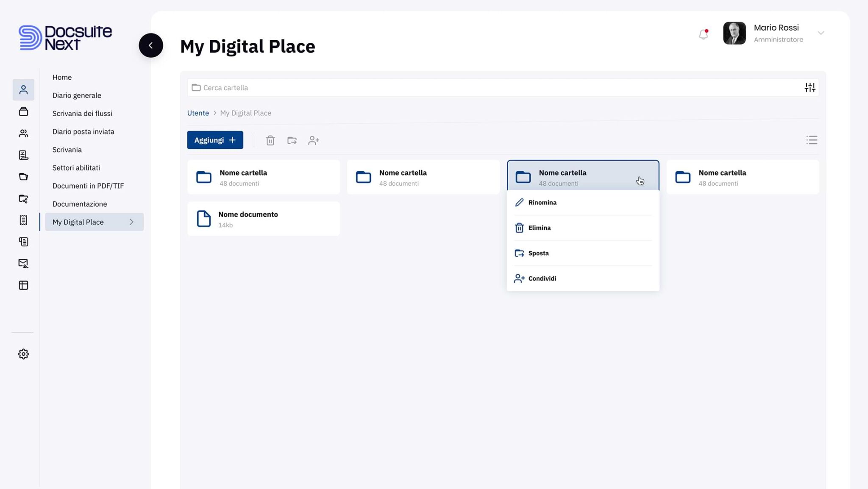Select the Docsuite Next logo
The width and height of the screenshot is (868, 489).
64,38
